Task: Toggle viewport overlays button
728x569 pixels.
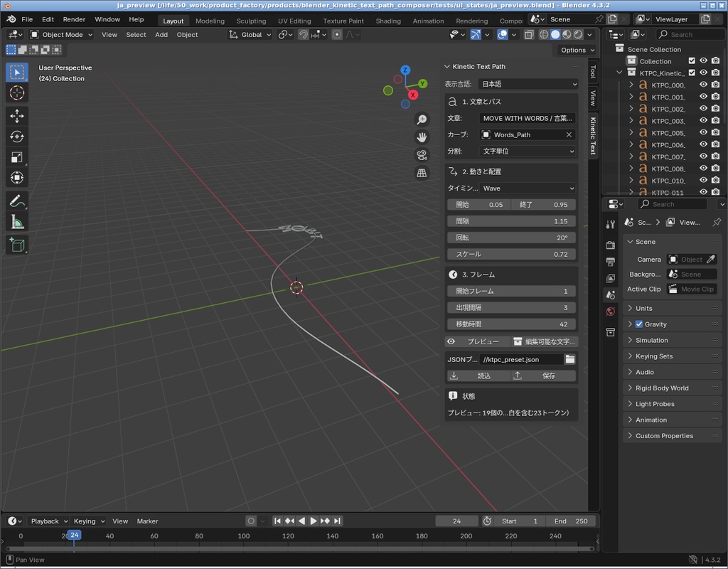Action: [503, 35]
